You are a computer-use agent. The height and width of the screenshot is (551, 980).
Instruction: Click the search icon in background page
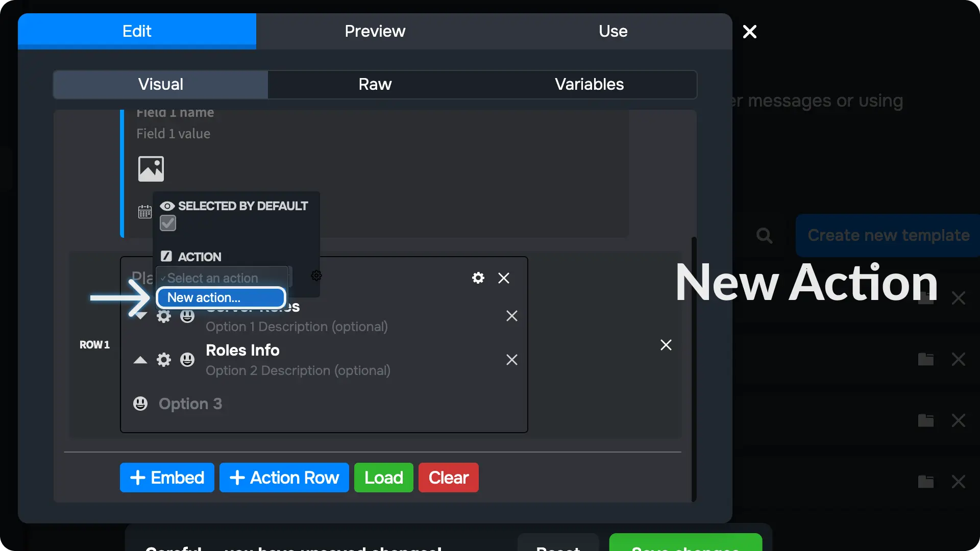coord(764,235)
